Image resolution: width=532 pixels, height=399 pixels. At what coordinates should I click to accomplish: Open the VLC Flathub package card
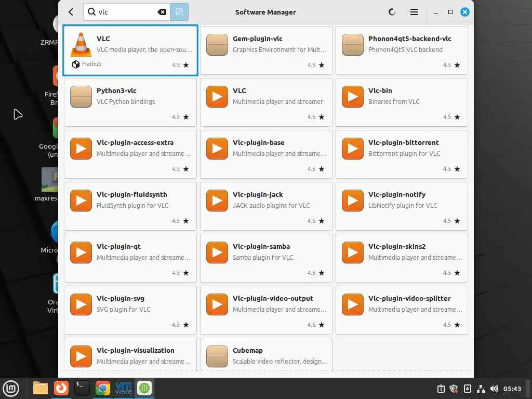click(130, 50)
